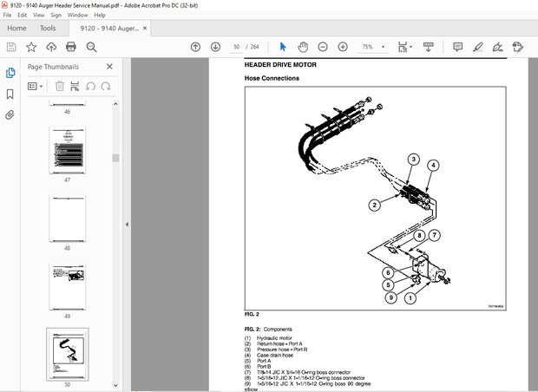The width and height of the screenshot is (538, 392).
Task: Click the arrow selection tool
Action: coord(282,47)
